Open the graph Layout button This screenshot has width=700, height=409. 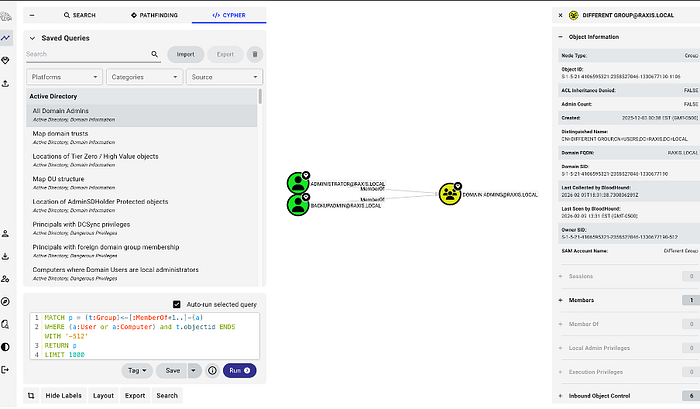pos(103,396)
